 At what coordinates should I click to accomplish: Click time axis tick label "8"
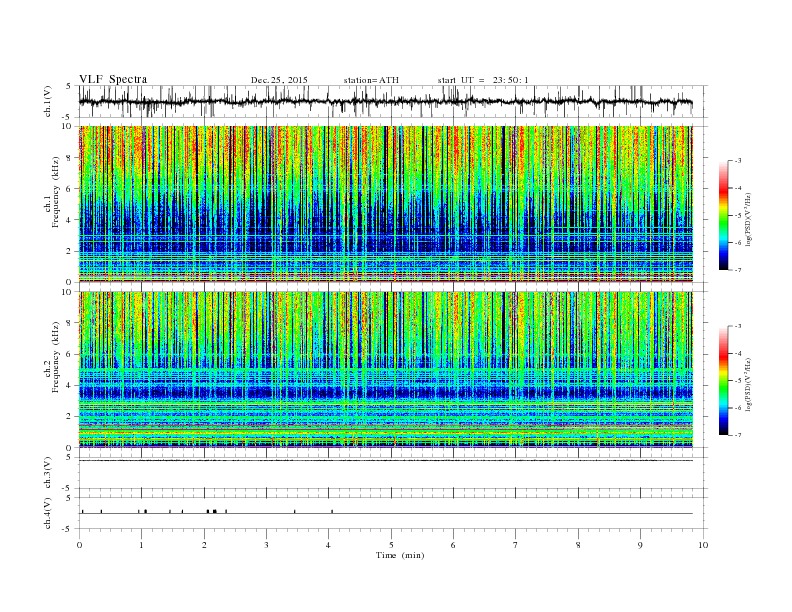pos(578,545)
